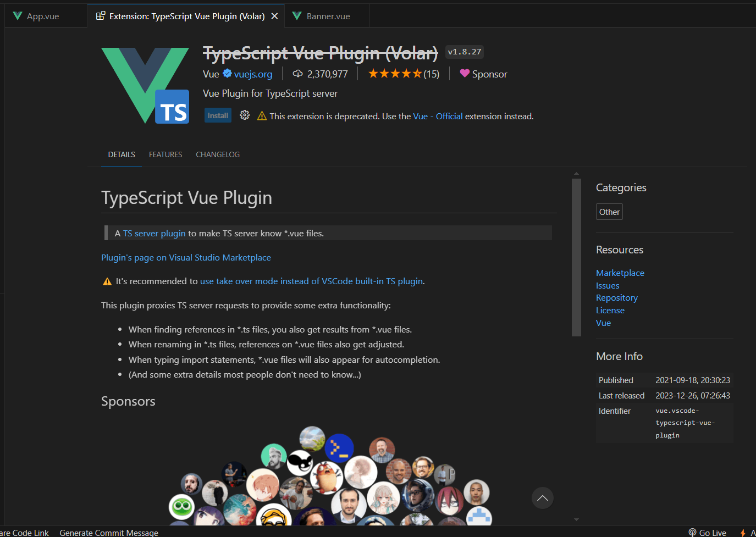Click the verified publisher badge beside Vue
756x537 pixels.
click(227, 73)
